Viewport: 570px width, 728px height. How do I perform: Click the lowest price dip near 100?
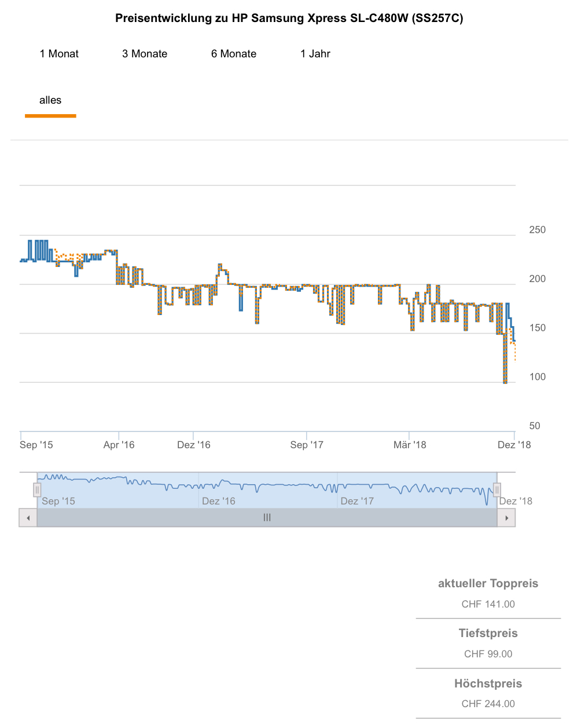[505, 382]
